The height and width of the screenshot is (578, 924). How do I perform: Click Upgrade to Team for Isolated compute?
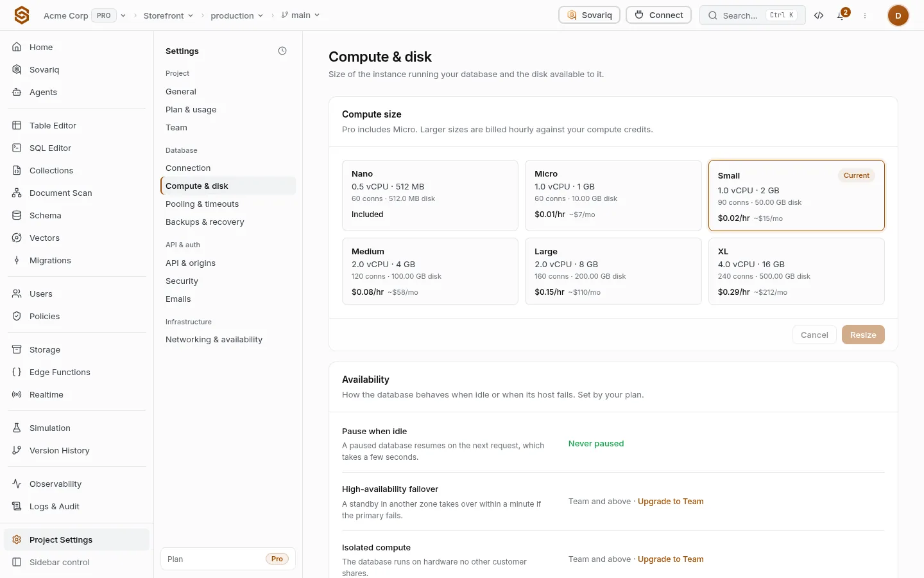click(x=671, y=559)
